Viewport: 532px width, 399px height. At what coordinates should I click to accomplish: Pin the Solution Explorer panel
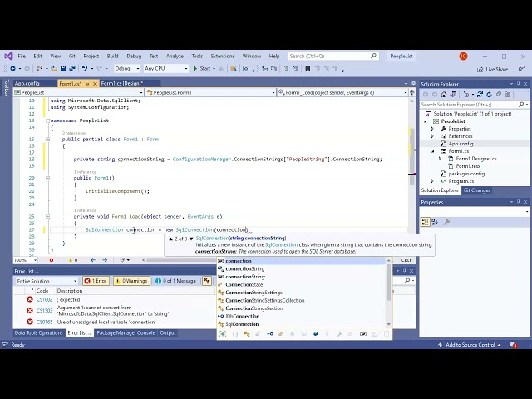(518, 84)
